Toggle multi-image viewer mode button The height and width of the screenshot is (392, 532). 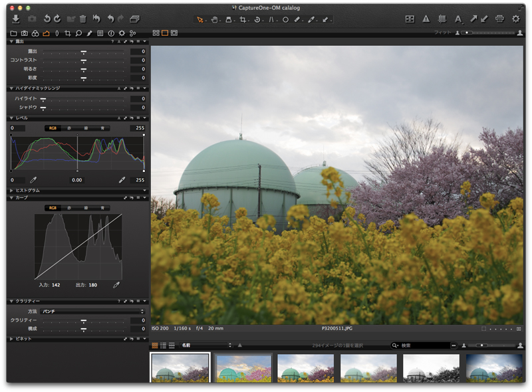tap(156, 33)
